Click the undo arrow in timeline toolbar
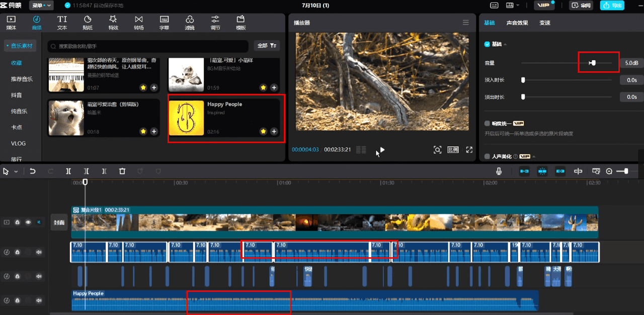Image resolution: width=644 pixels, height=315 pixels. click(x=33, y=171)
